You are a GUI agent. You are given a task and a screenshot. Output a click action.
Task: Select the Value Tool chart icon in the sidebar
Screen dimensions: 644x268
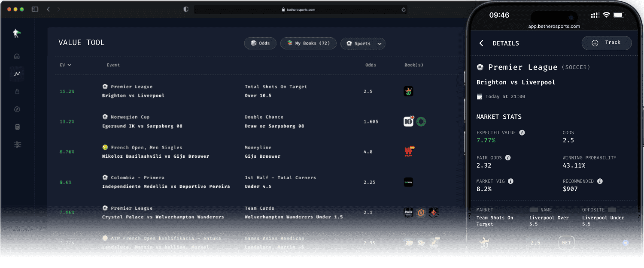tap(17, 74)
